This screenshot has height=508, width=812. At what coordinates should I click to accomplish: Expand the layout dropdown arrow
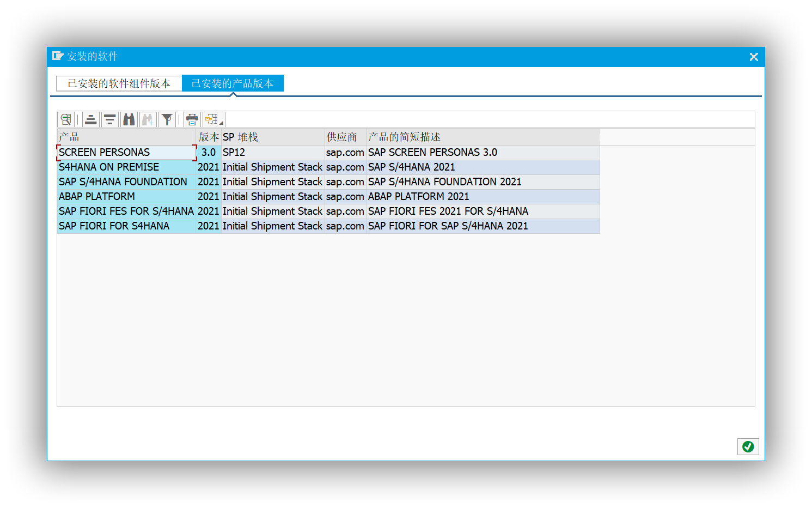[222, 123]
